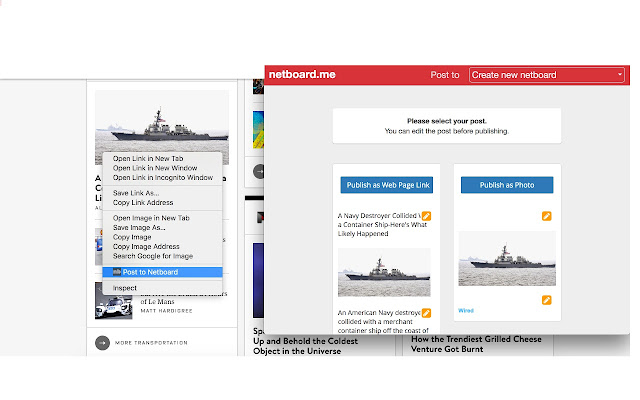Open the Wired source link
This screenshot has height=400, width=640.
pyautogui.click(x=466, y=311)
